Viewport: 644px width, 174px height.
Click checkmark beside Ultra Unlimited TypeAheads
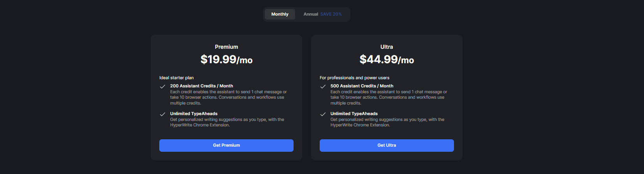[x=323, y=114]
